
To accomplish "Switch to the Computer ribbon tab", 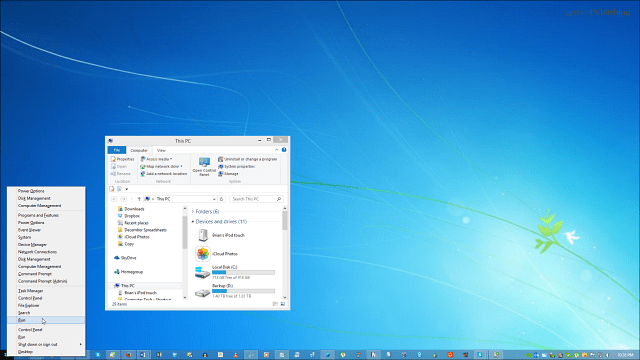I will point(139,150).
